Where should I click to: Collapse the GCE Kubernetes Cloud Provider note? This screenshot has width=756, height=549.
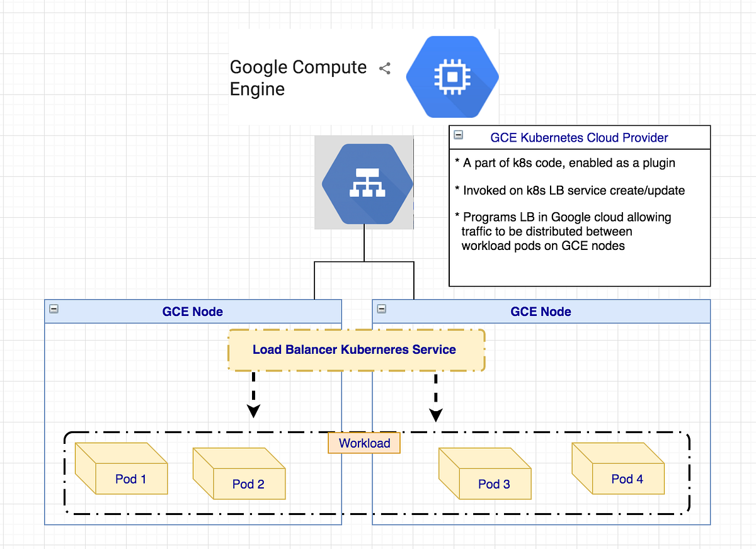coord(458,134)
